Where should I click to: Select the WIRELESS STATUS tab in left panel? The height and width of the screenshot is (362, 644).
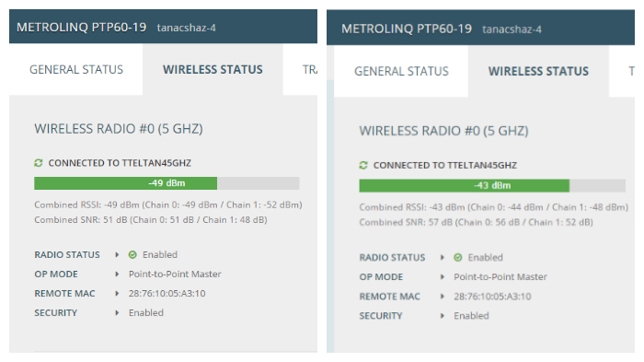213,69
